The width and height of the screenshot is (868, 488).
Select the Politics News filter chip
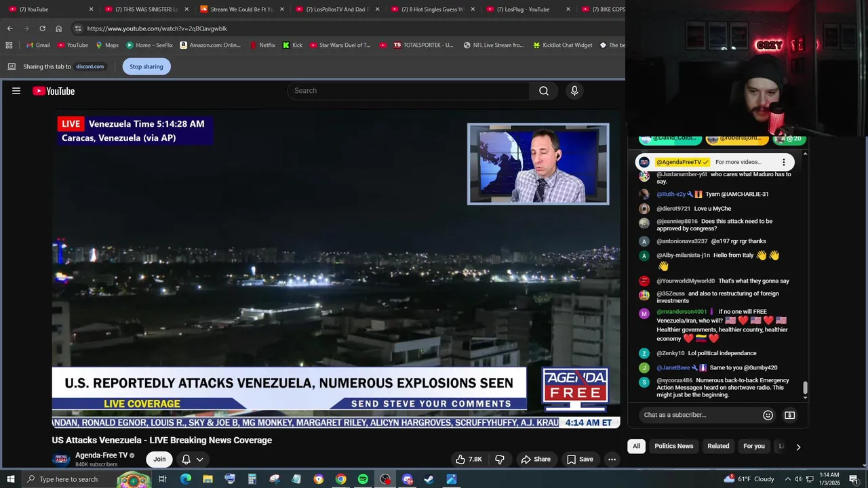click(673, 446)
